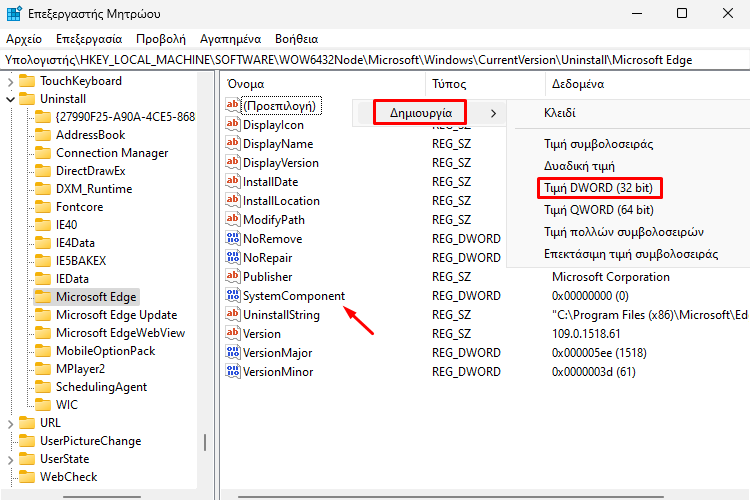Open the Βοήθεια menu
The height and width of the screenshot is (500, 750).
coord(297,39)
